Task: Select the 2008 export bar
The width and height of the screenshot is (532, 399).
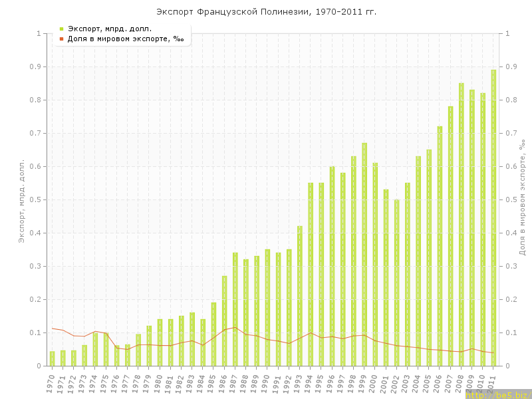Action: pos(462,226)
